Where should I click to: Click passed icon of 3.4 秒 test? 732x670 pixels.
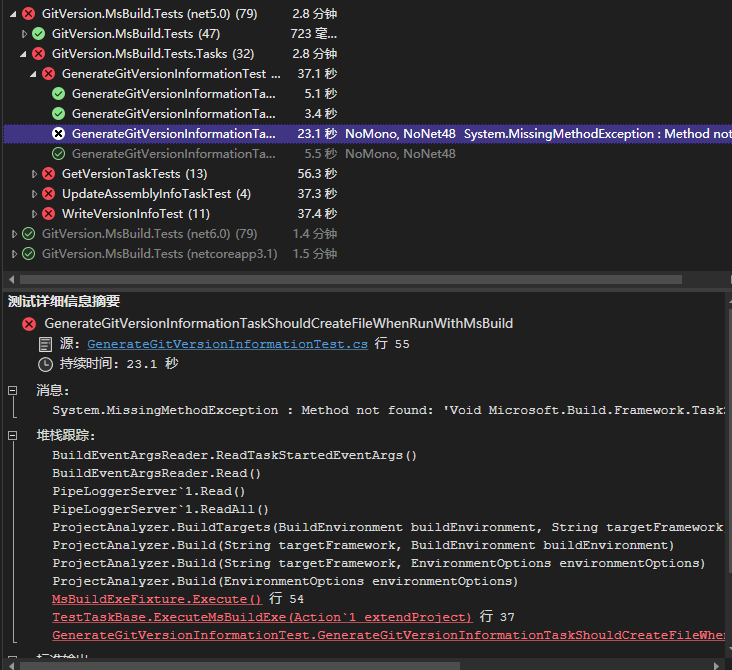[58, 114]
